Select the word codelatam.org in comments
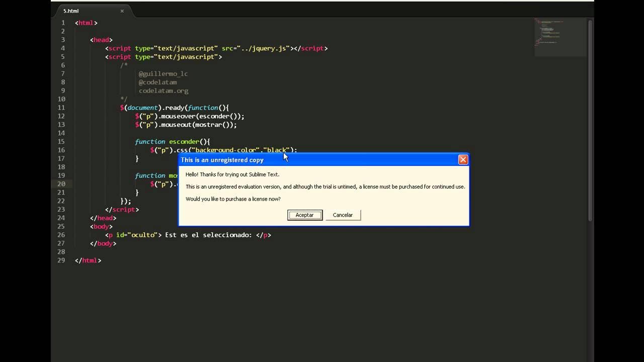Viewport: 644px width, 362px height. [x=163, y=90]
